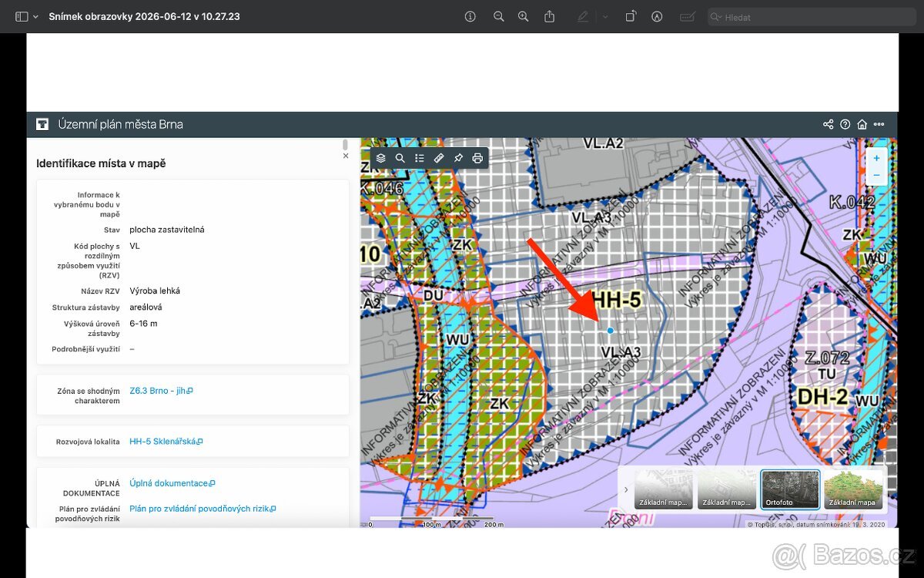Click the 'Zóna se shodným charakterem' label
924x578 pixels.
pyautogui.click(x=89, y=396)
